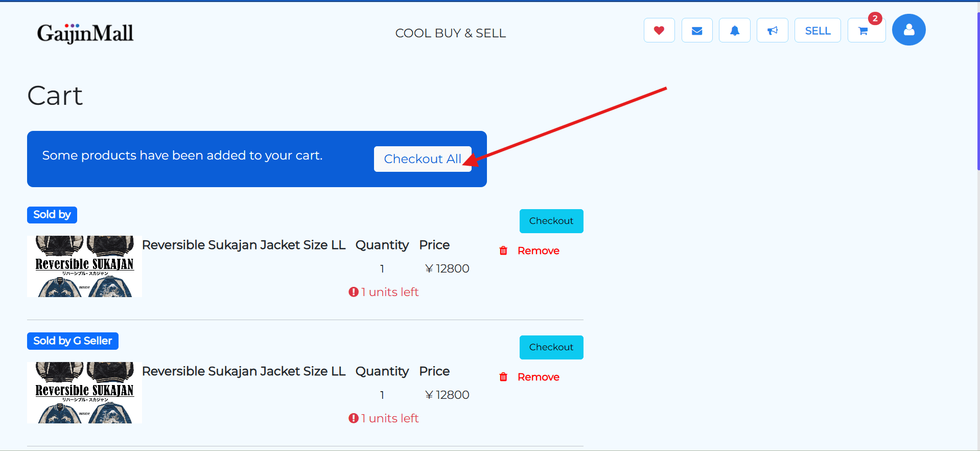Click the SELL button
This screenshot has width=980, height=451.
tap(817, 30)
